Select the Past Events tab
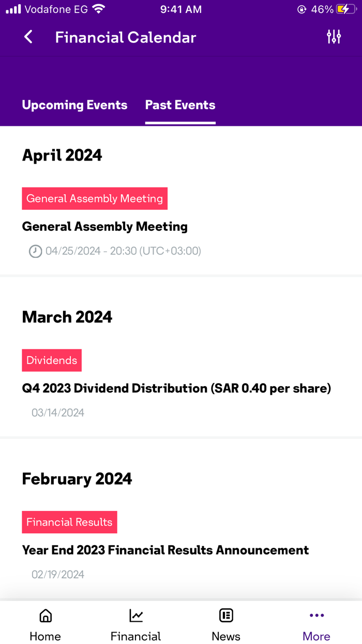362x644 pixels. [180, 105]
